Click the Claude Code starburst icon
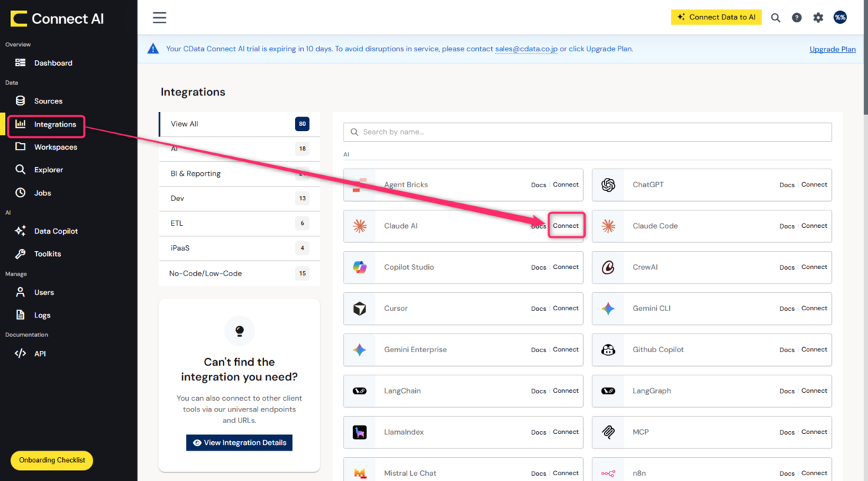868x481 pixels. click(608, 226)
